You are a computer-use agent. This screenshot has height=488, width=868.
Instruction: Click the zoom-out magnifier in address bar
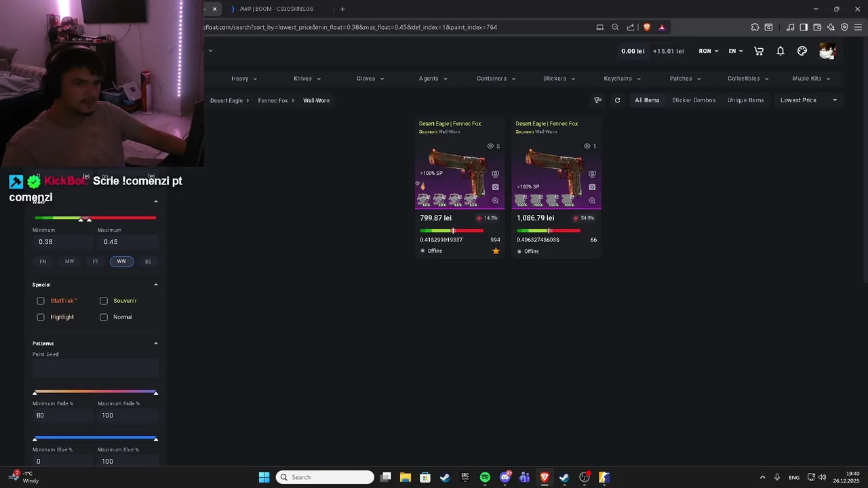click(x=615, y=27)
